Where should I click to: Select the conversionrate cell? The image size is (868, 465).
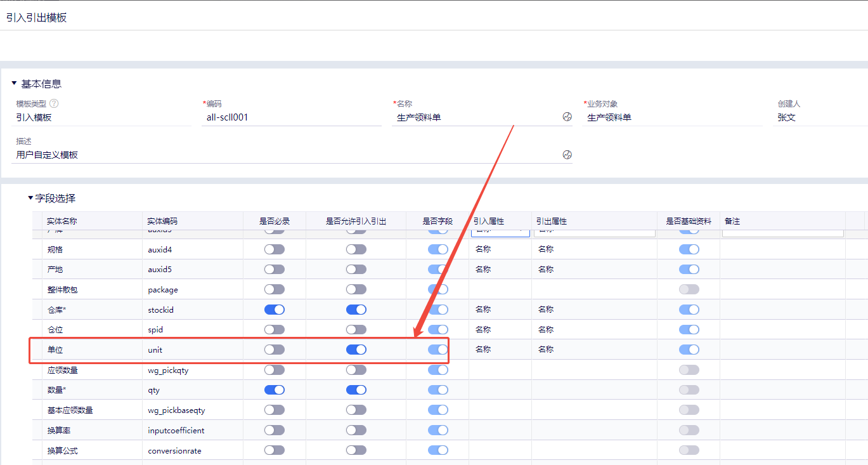[193, 450]
